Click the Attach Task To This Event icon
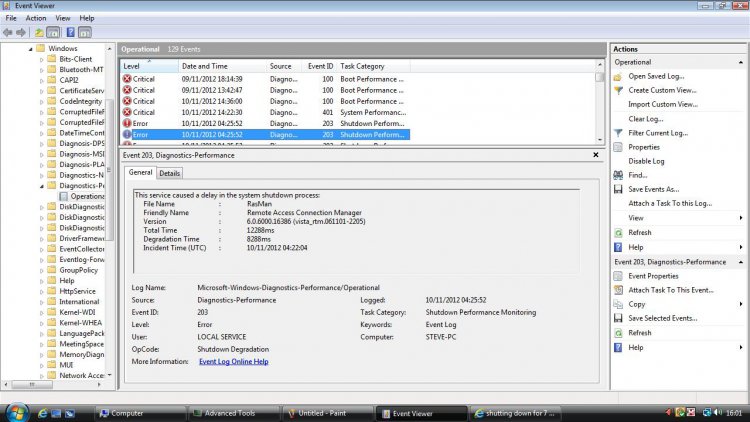Image resolution: width=750 pixels, height=422 pixels. pyautogui.click(x=618, y=290)
